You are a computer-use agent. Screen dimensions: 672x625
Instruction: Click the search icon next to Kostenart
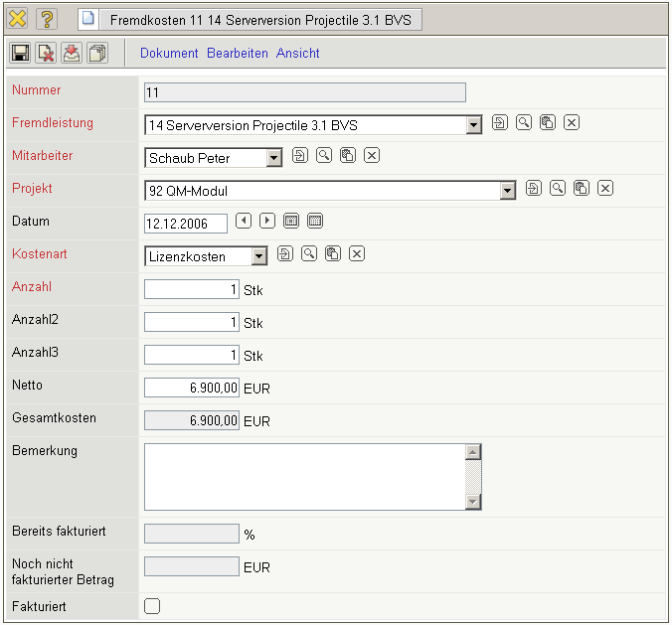[x=309, y=254]
